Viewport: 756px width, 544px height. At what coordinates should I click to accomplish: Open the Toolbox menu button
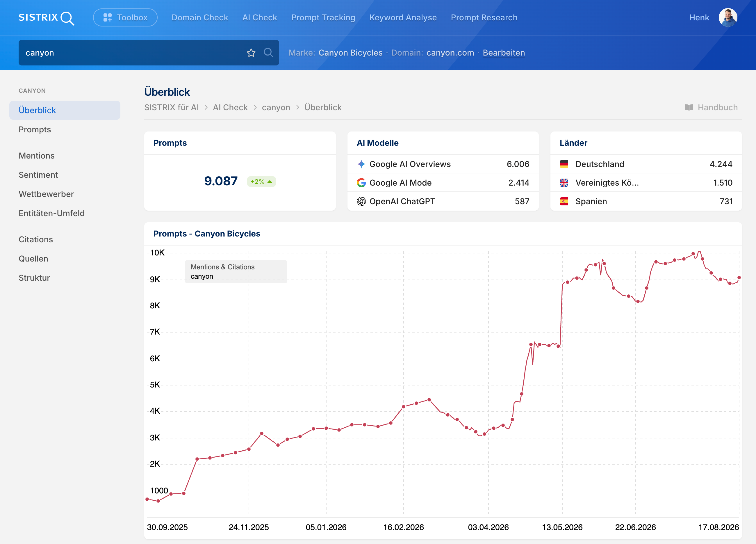point(125,18)
